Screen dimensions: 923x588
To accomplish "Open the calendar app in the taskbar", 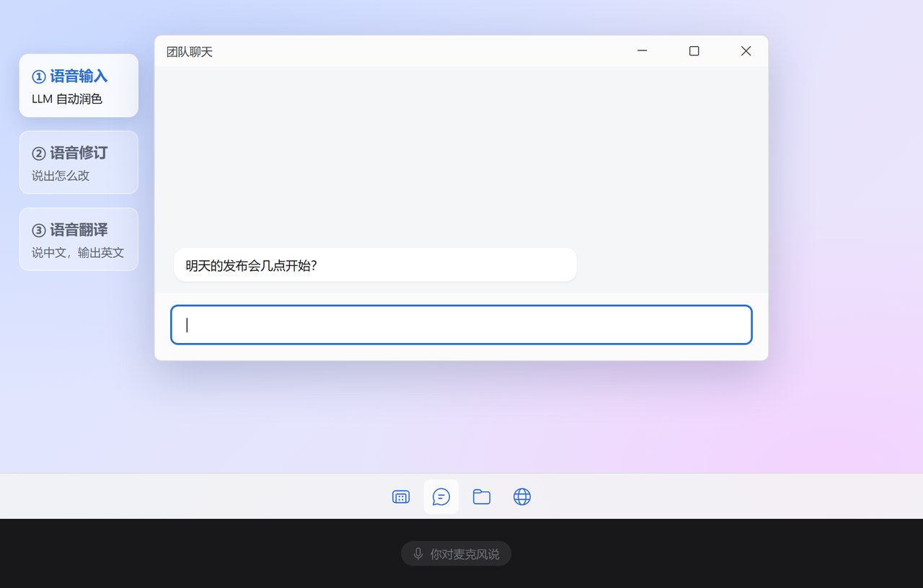I will pos(401,496).
